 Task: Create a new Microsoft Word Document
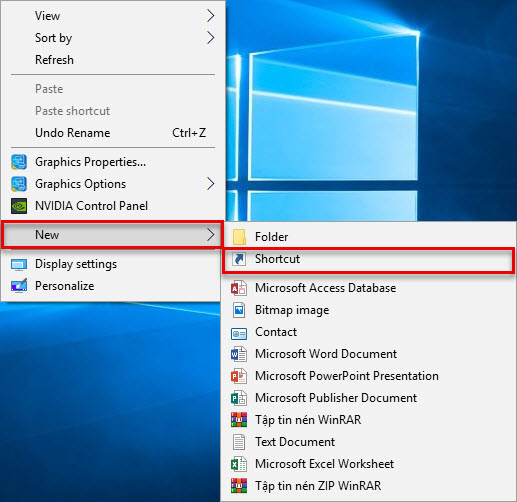(x=368, y=354)
